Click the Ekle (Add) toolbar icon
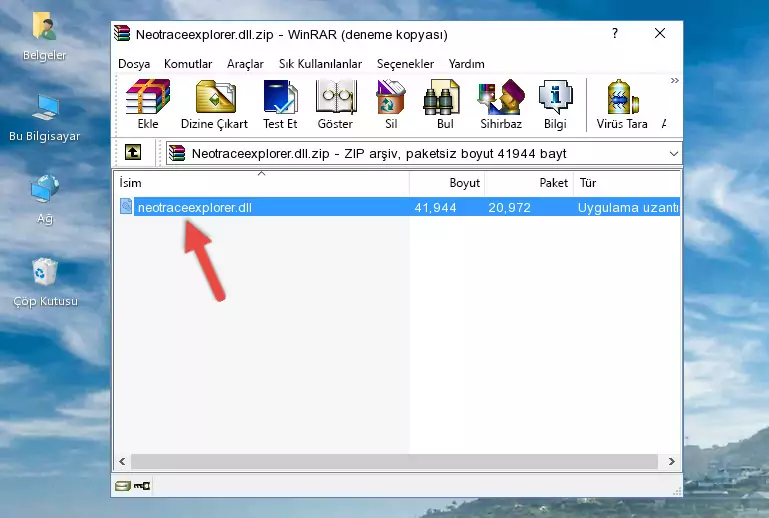769x518 pixels. click(148, 104)
